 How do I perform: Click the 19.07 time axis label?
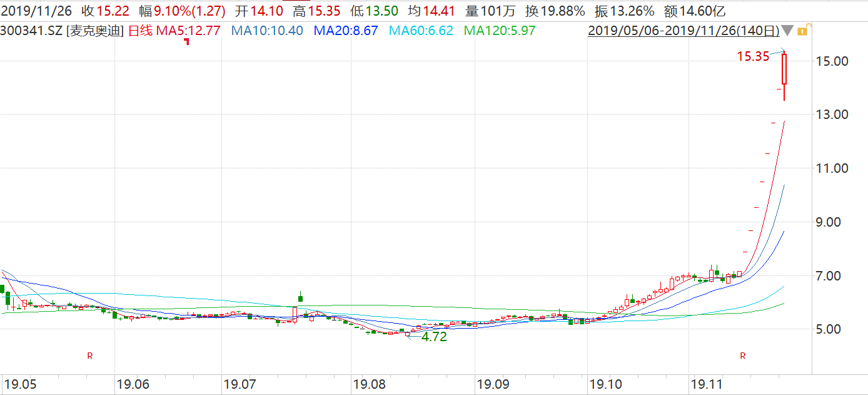[241, 383]
